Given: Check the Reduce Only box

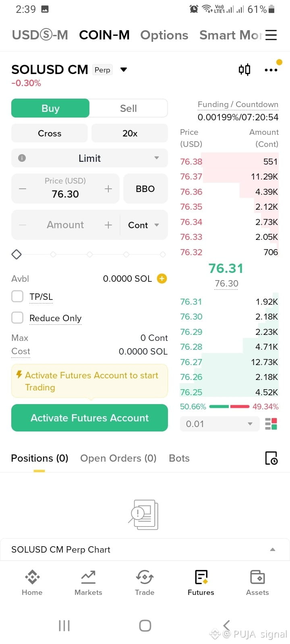Looking at the screenshot, I should pos(17,318).
